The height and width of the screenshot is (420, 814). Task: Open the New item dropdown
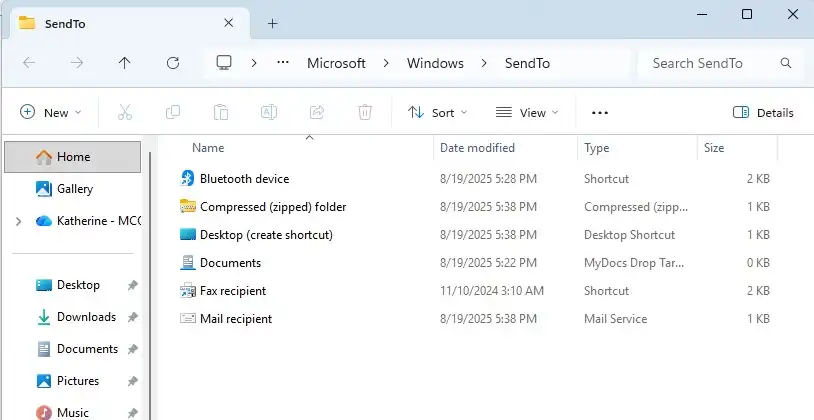click(51, 113)
